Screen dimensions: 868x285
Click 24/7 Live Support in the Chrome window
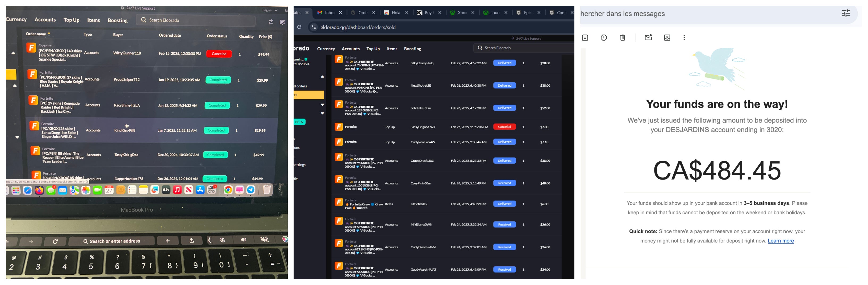pyautogui.click(x=526, y=38)
